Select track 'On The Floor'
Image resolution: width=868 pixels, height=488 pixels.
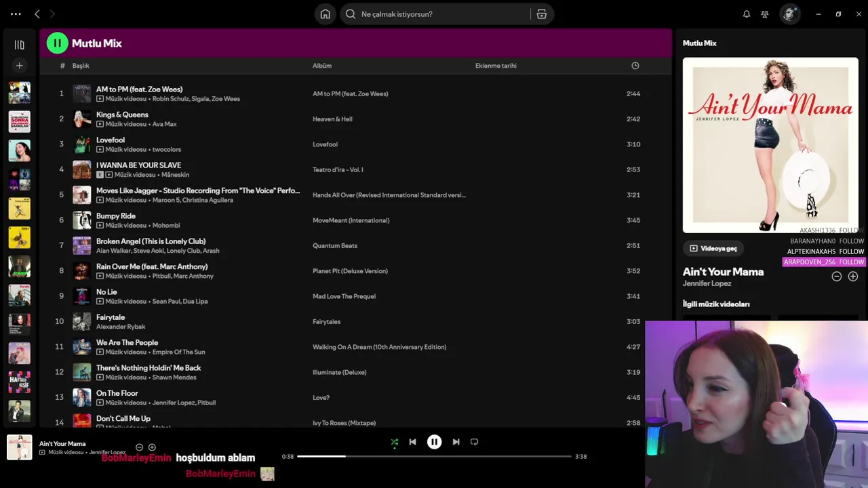[x=117, y=393]
